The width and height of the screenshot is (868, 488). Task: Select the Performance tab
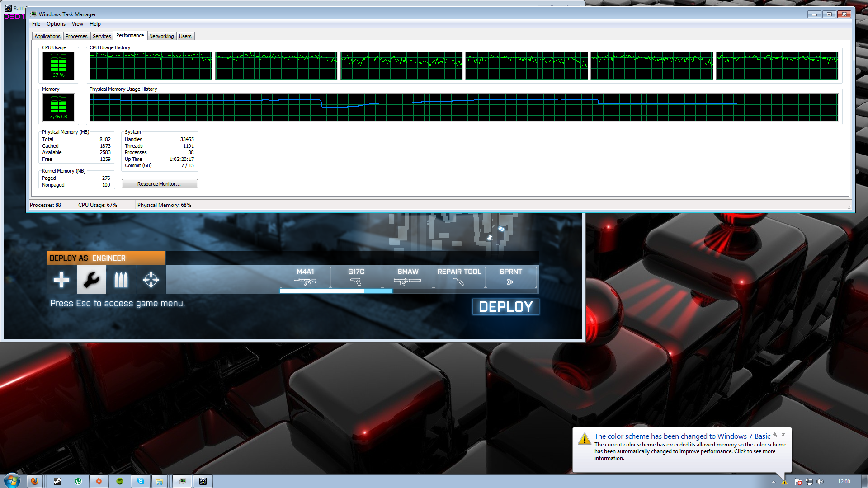click(x=130, y=35)
